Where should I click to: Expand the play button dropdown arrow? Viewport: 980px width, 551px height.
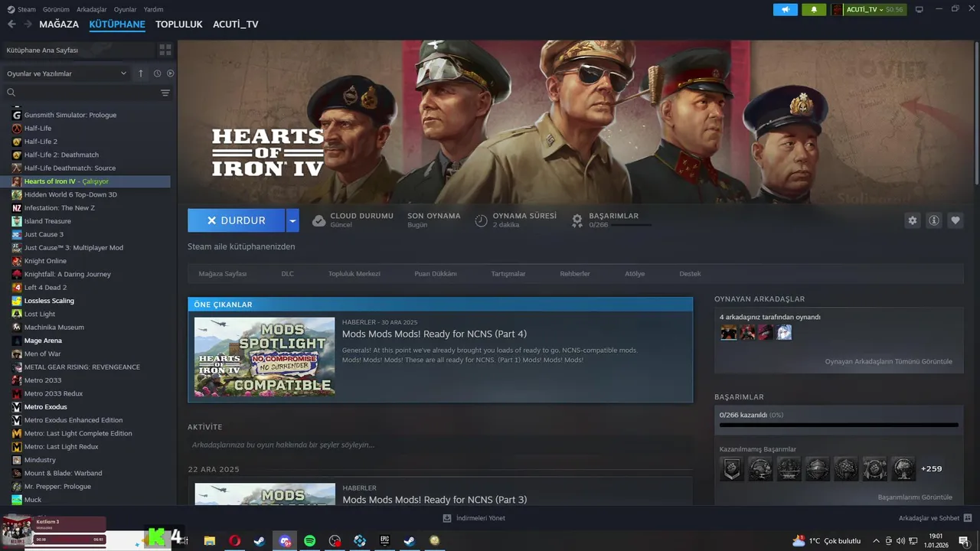coord(292,220)
